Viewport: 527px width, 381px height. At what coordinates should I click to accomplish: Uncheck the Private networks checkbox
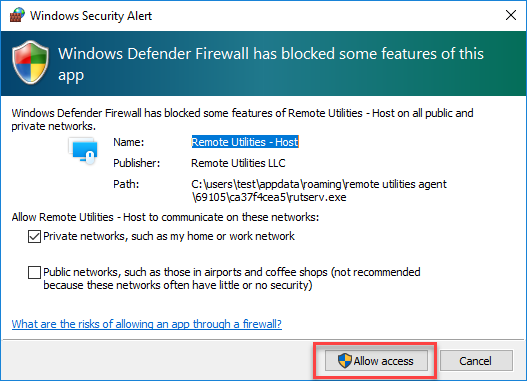(x=34, y=237)
